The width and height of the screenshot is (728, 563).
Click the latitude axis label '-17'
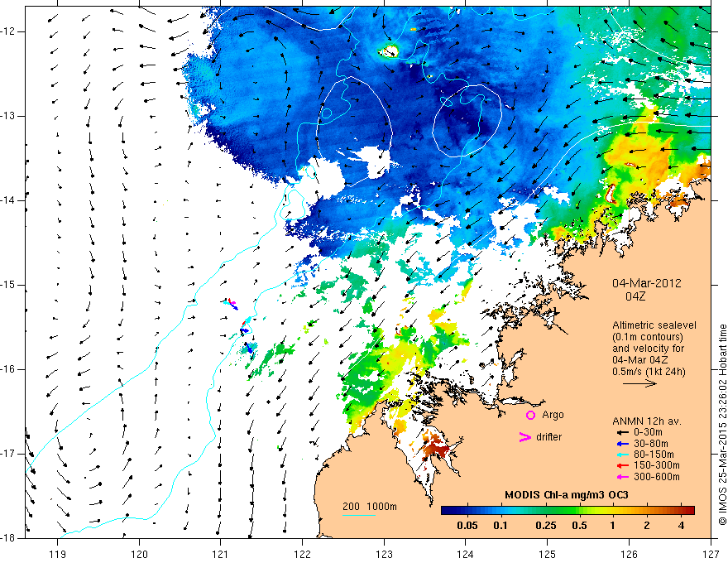pos(9,454)
